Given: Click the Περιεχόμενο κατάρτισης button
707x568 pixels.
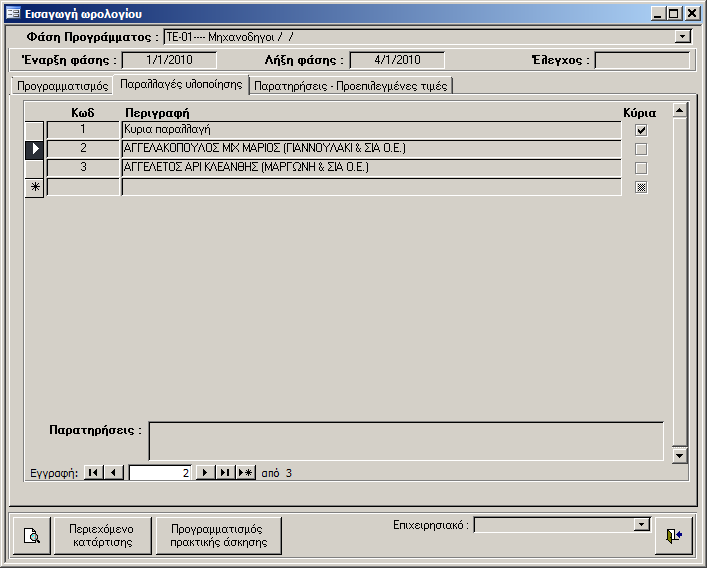Looking at the screenshot, I should (x=104, y=536).
